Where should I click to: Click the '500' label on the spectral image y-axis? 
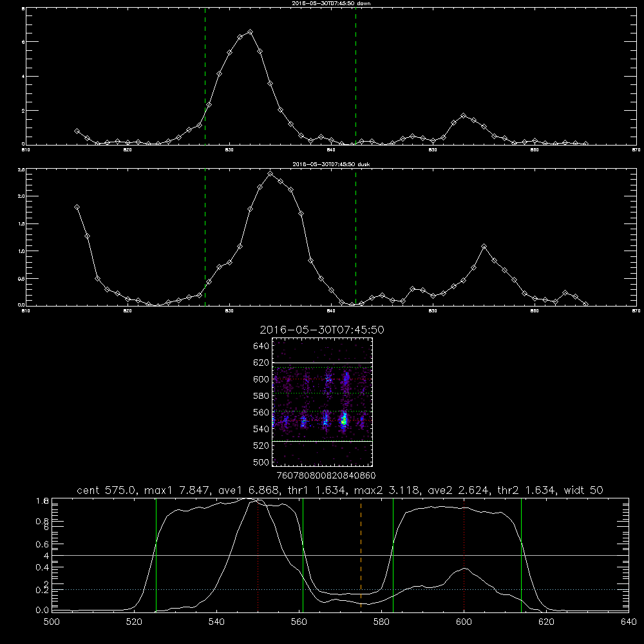(x=261, y=462)
